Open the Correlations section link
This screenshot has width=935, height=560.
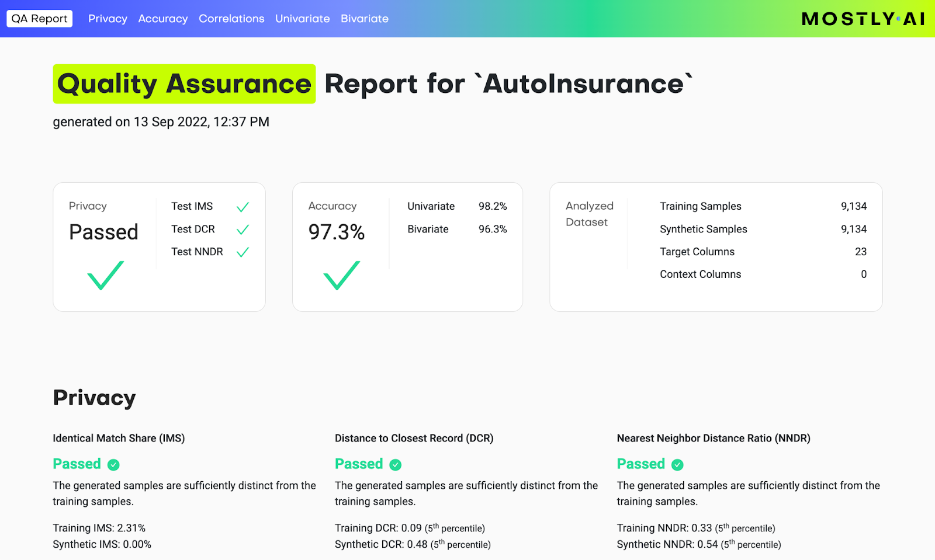pyautogui.click(x=231, y=19)
